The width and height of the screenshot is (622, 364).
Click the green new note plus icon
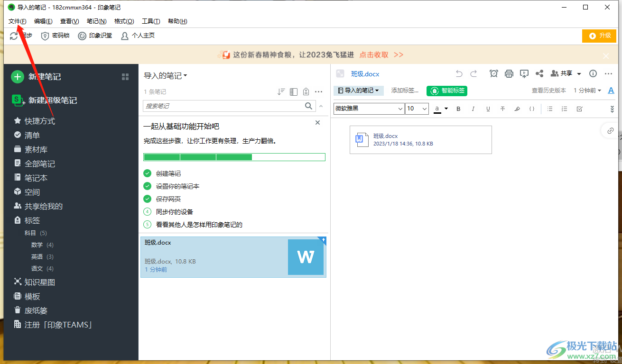point(18,77)
